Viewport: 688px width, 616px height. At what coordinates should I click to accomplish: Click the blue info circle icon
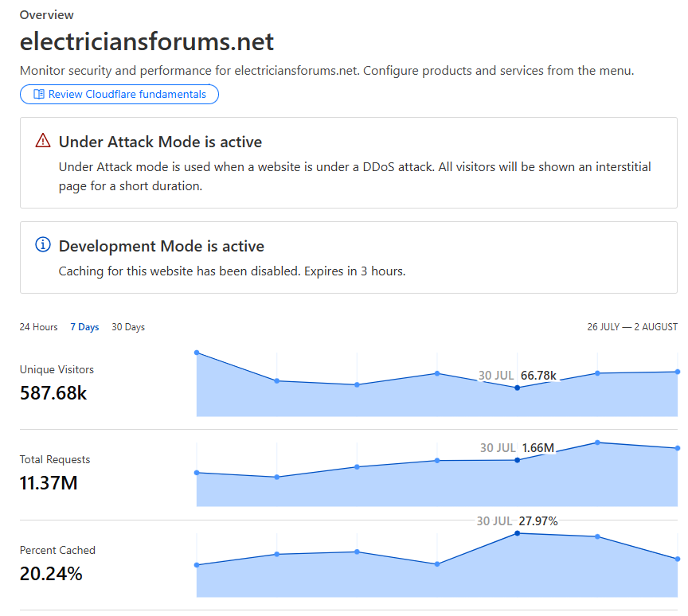tap(43, 244)
